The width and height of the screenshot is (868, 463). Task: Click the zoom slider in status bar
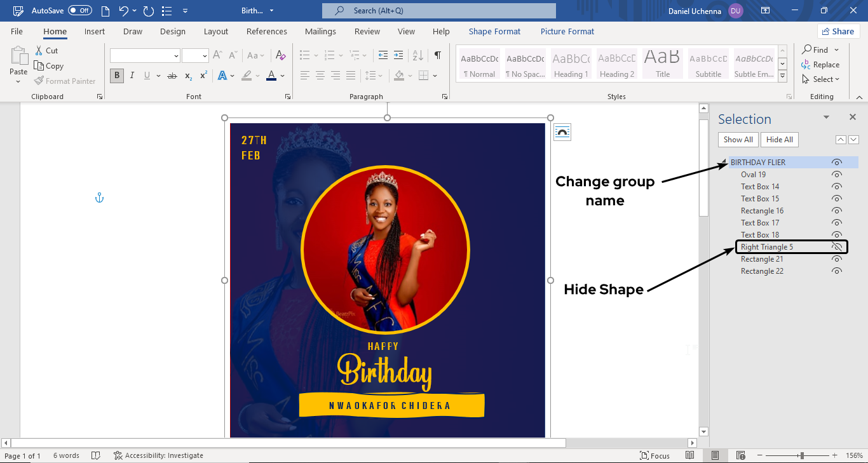802,455
